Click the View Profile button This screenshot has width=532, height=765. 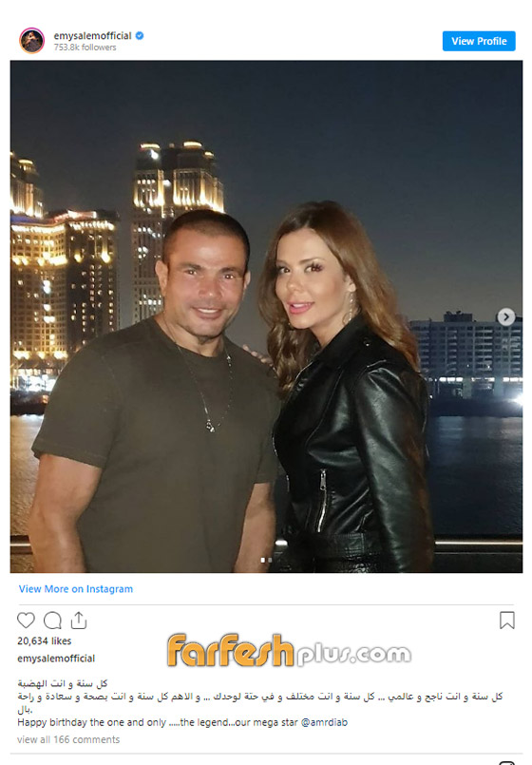[479, 41]
